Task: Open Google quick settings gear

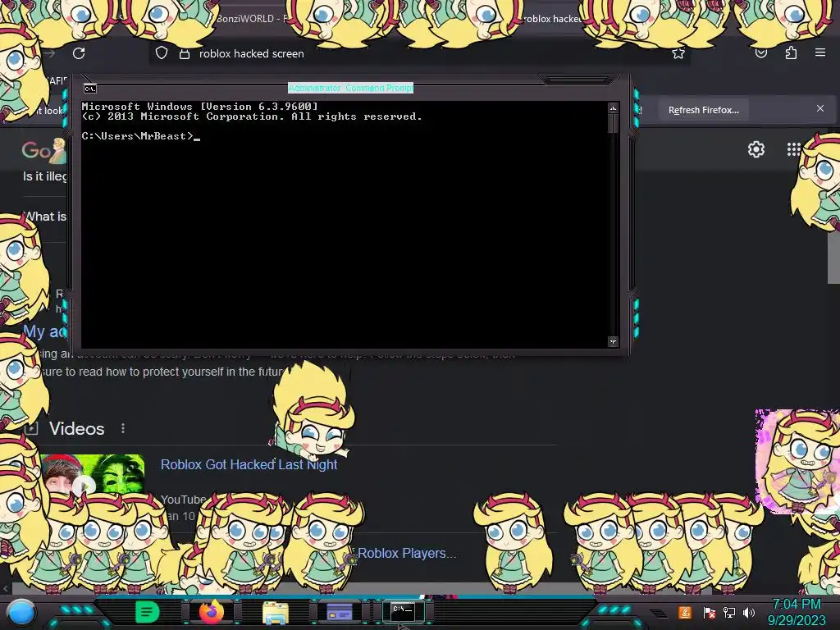Action: pyautogui.click(x=756, y=149)
